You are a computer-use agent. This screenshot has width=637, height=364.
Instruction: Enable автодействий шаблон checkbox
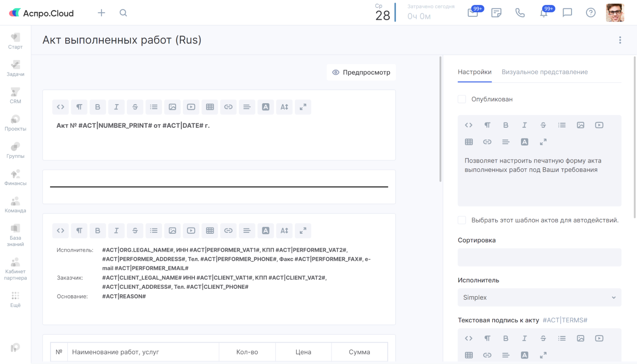(462, 220)
